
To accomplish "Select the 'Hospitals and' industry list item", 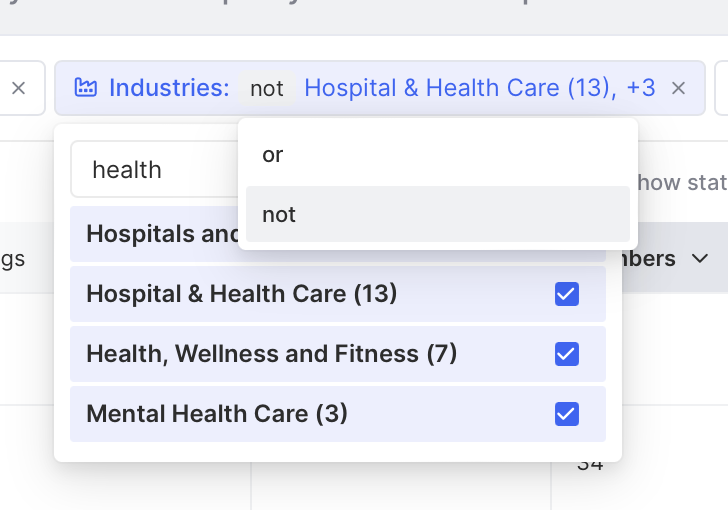I will [x=155, y=234].
